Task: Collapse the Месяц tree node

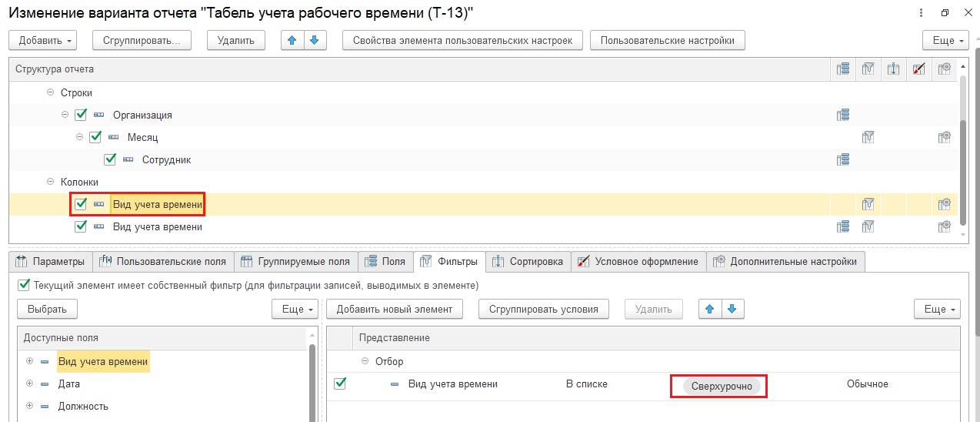Action: (x=80, y=138)
